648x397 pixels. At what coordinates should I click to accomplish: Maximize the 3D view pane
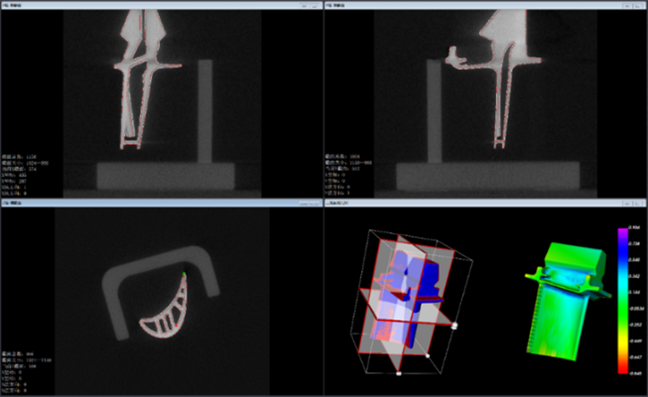pyautogui.click(x=638, y=204)
